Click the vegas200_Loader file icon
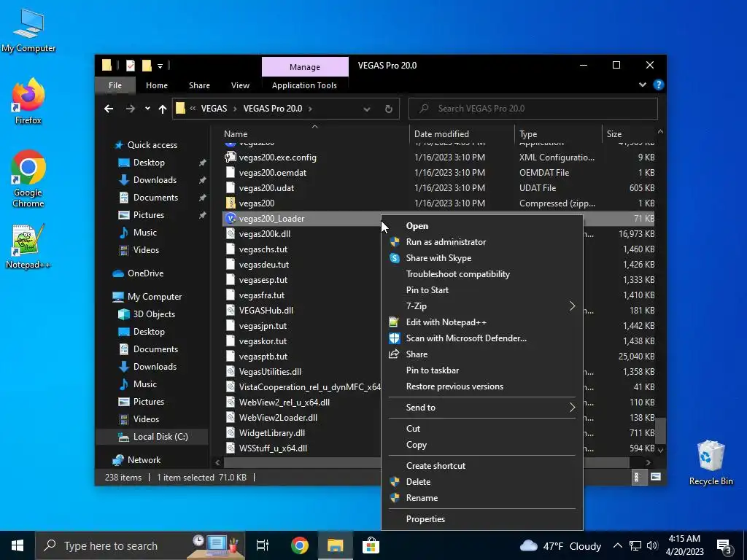The image size is (747, 560). point(231,218)
